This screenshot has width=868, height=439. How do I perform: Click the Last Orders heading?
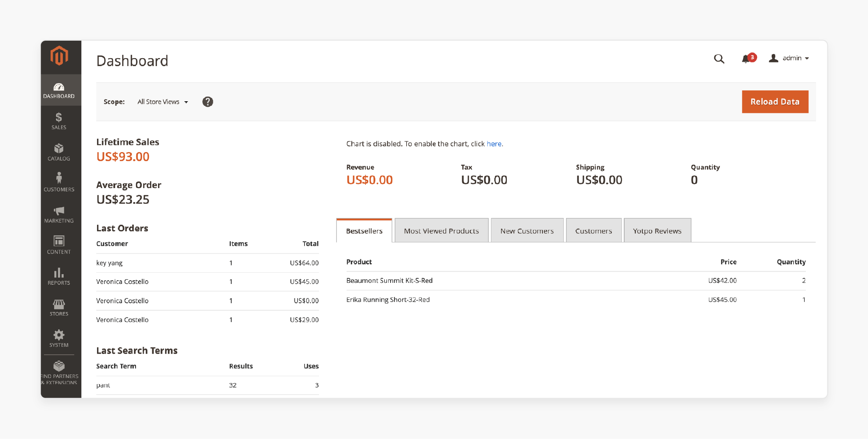click(x=122, y=228)
